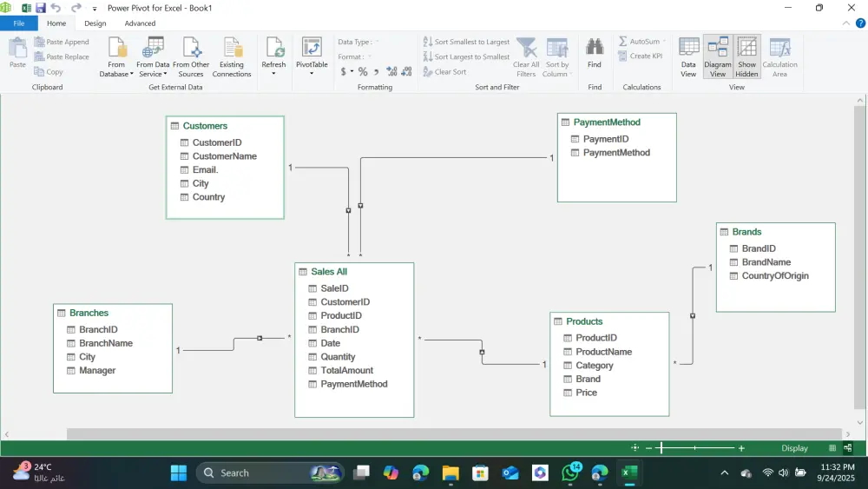Click Paste Replace in Clipboard group
This screenshot has height=489, width=868.
62,56
